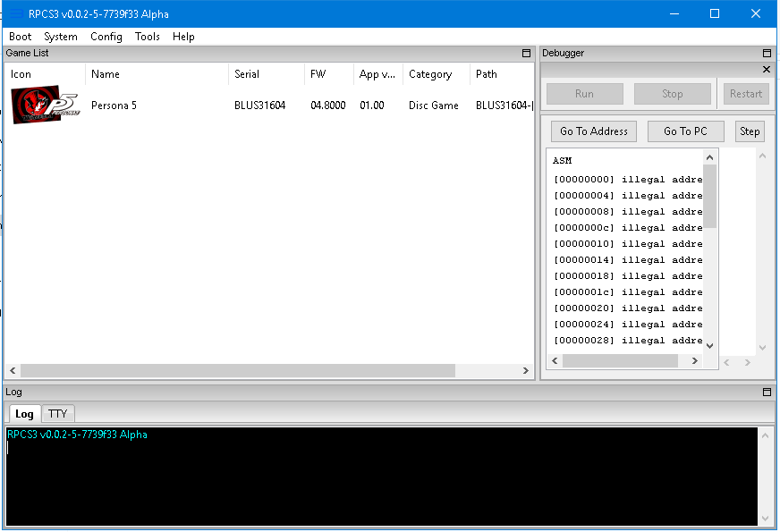Select ASM line at address 00000020
Screen dimensions: 780x532
click(x=628, y=308)
